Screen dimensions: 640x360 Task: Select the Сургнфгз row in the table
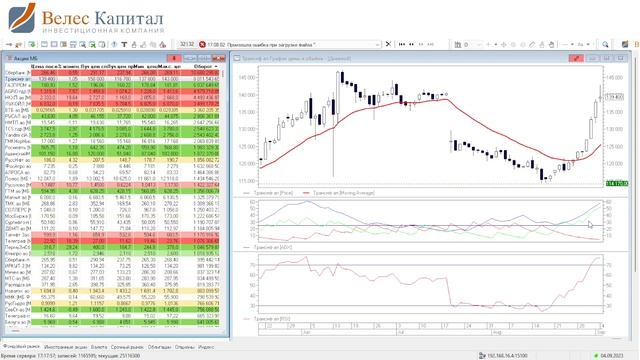[112, 222]
